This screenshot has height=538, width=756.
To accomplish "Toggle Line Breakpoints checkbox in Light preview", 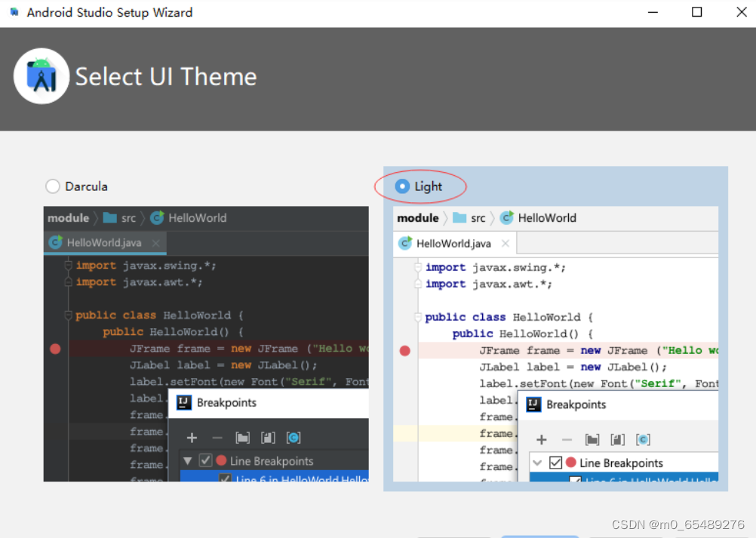I will click(555, 463).
